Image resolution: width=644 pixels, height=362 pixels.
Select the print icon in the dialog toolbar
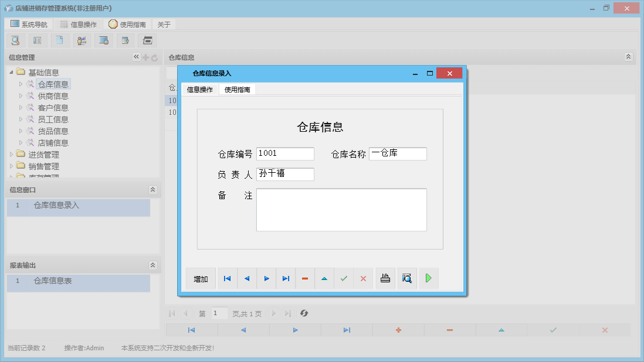point(385,278)
